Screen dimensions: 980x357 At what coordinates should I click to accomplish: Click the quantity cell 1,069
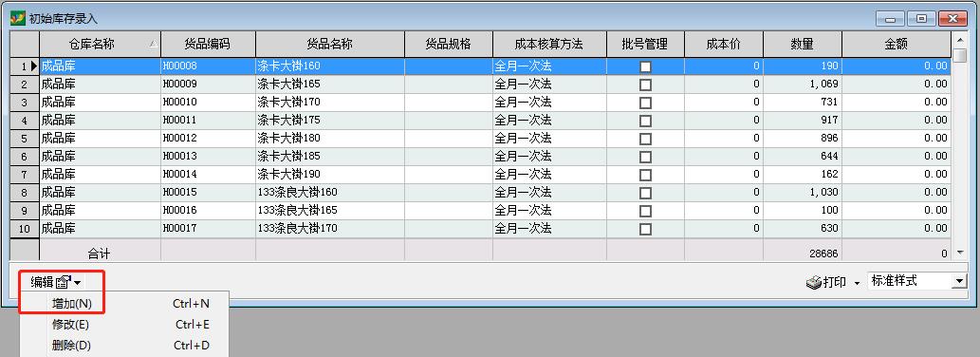pos(803,84)
